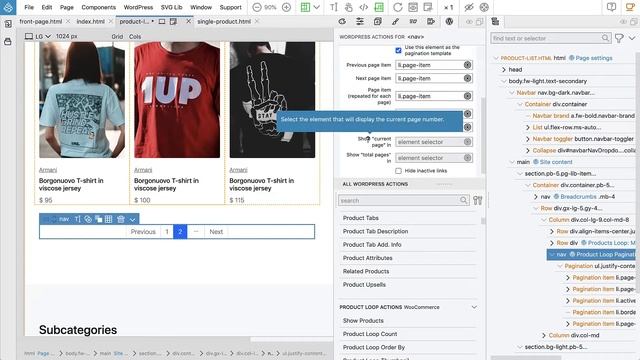640x360 pixels.
Task: Click the zoom out minus icon
Action: [257, 7]
